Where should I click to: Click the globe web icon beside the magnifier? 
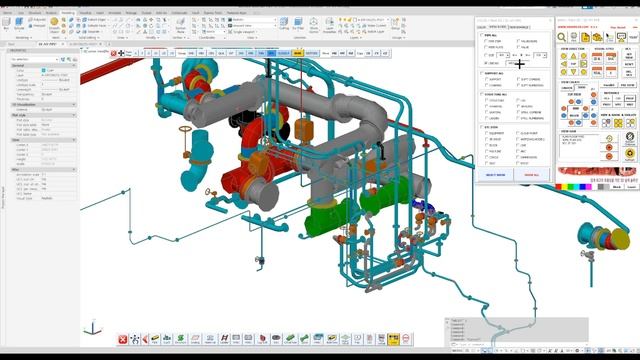pyautogui.click(x=573, y=37)
